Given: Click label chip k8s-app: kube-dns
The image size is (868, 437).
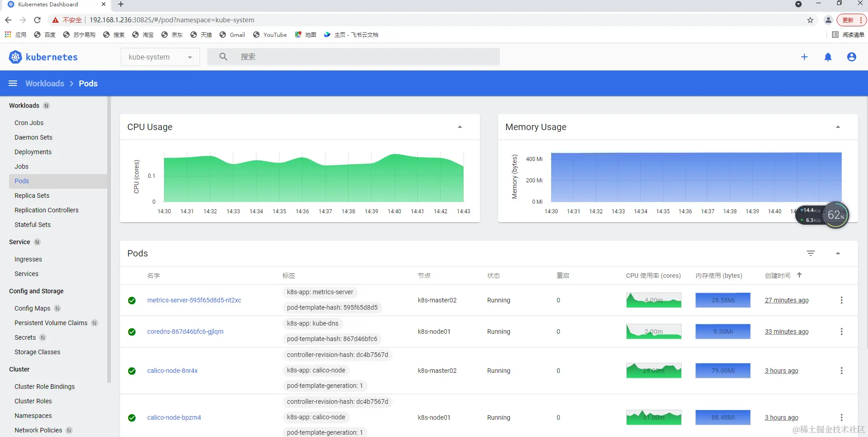Looking at the screenshot, I should click(313, 323).
